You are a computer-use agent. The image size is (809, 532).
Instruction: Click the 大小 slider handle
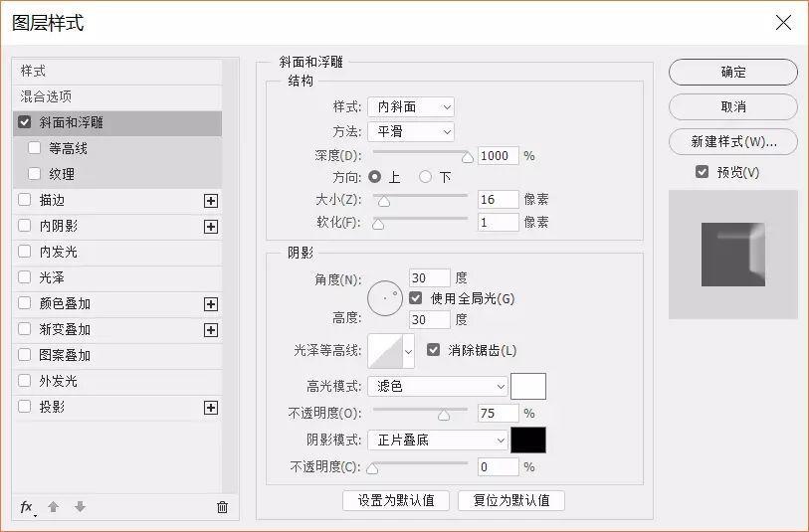pyautogui.click(x=384, y=201)
